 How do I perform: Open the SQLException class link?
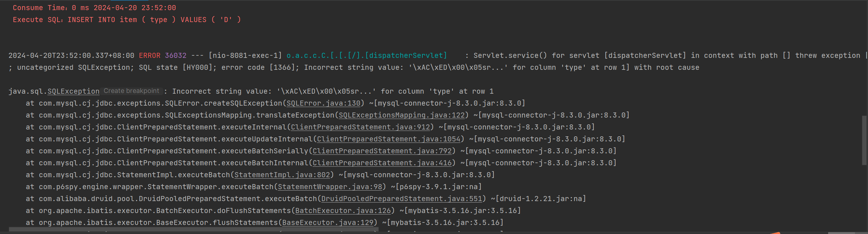[x=74, y=92]
